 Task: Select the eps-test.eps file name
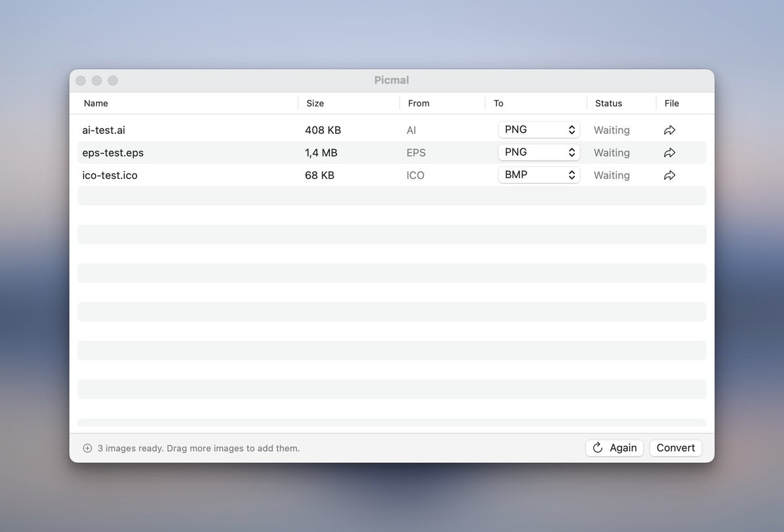click(113, 153)
